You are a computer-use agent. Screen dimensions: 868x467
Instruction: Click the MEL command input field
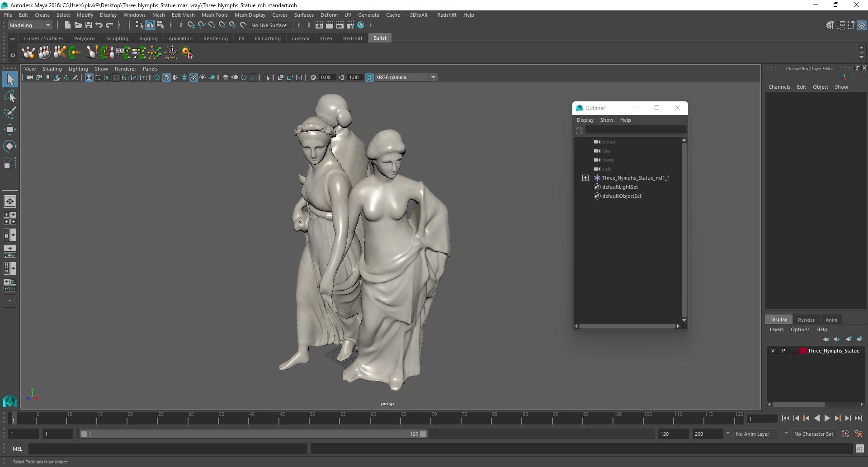pos(167,449)
